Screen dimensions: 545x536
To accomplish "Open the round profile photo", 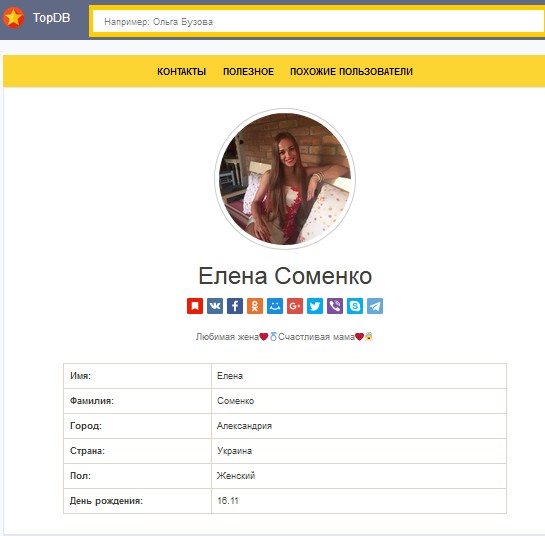I will point(285,179).
